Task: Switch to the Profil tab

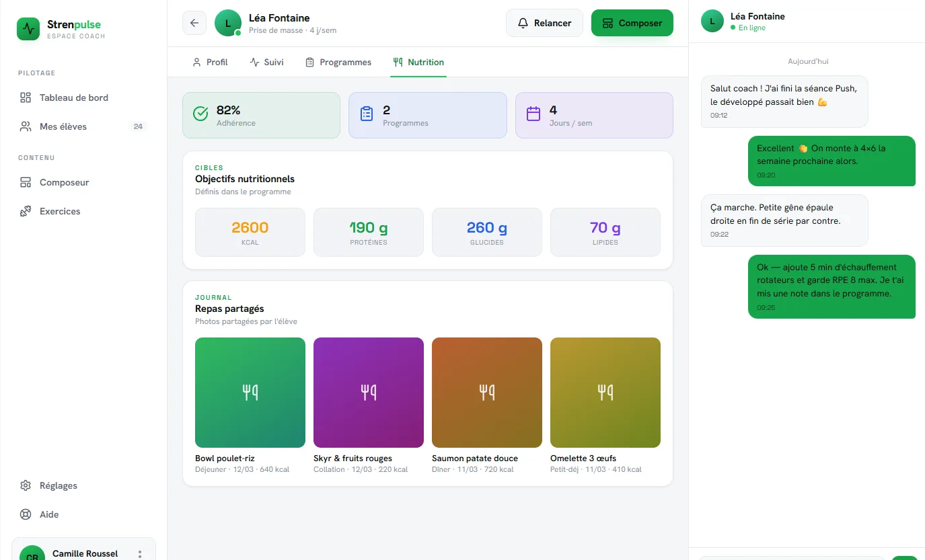Action: [x=210, y=62]
